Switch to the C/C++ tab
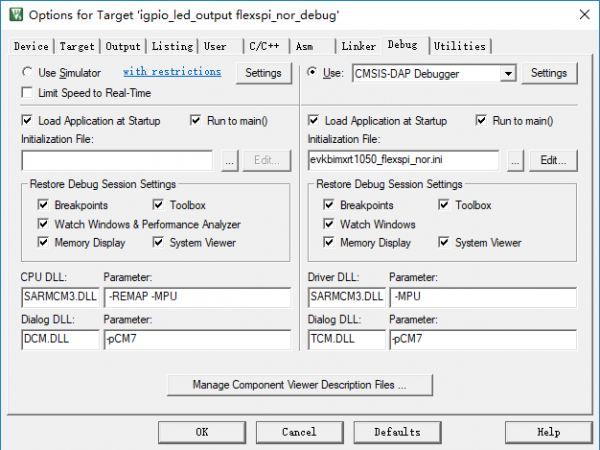The height and width of the screenshot is (450, 600). pos(265,46)
